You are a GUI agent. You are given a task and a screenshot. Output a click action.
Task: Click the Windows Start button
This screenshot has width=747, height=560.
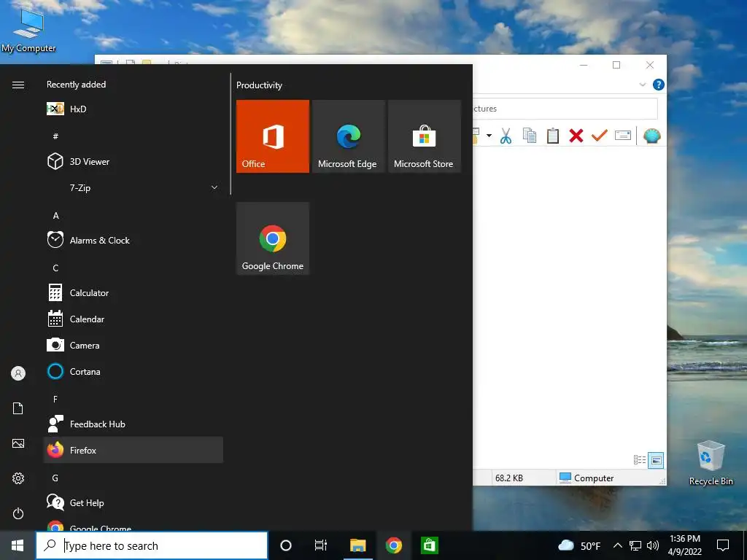pos(18,545)
